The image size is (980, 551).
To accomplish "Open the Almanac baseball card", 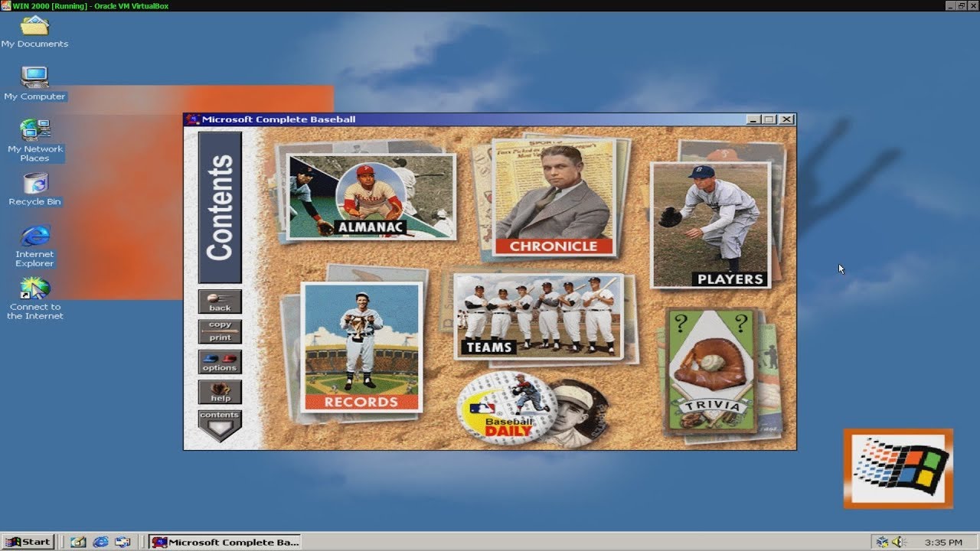I will tap(371, 197).
